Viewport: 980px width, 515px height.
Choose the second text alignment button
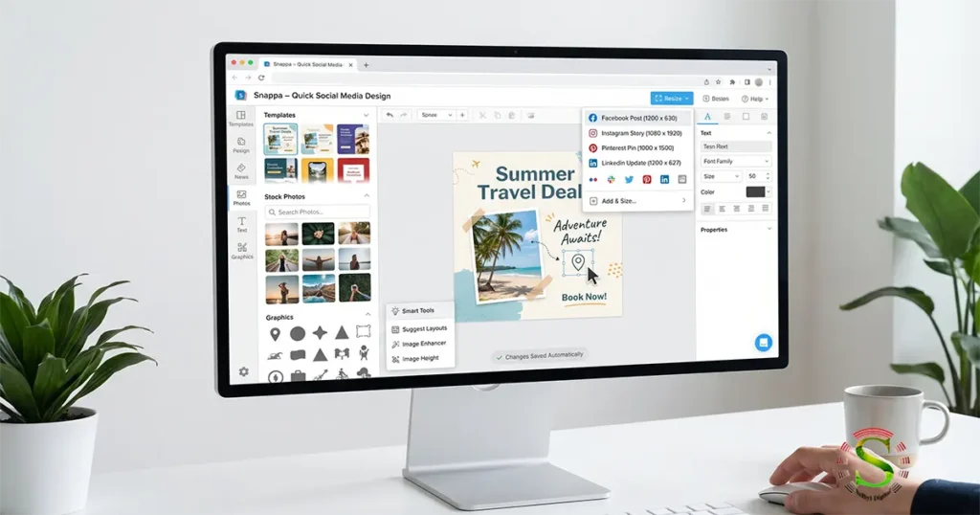[722, 209]
